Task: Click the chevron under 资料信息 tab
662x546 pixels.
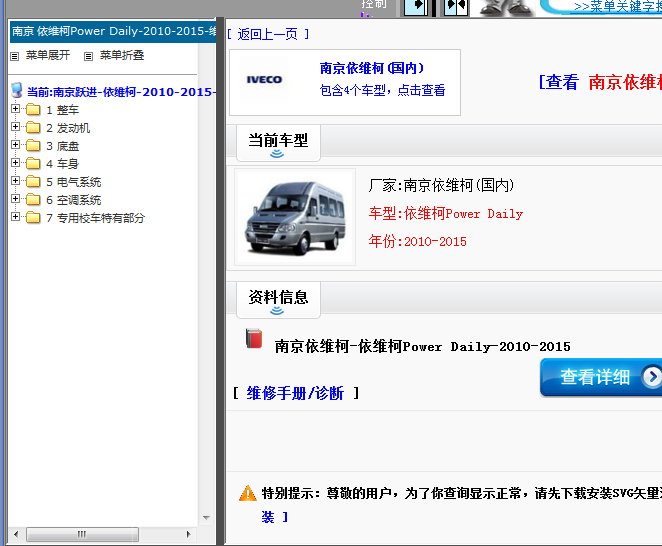Action: point(277,311)
